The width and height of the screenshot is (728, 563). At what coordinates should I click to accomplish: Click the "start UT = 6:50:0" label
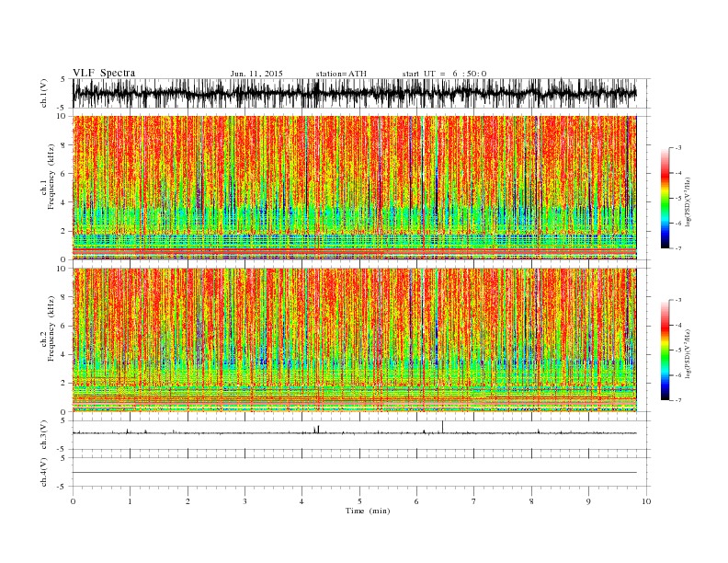click(x=444, y=74)
